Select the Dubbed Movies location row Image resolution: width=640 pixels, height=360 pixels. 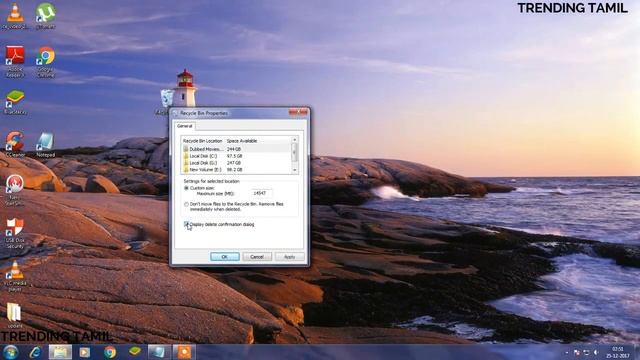[236, 149]
